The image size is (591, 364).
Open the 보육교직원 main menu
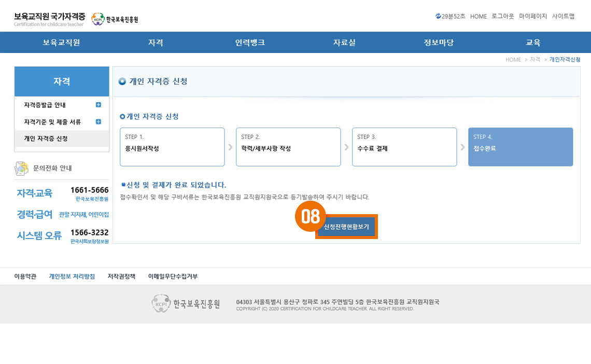pyautogui.click(x=61, y=43)
